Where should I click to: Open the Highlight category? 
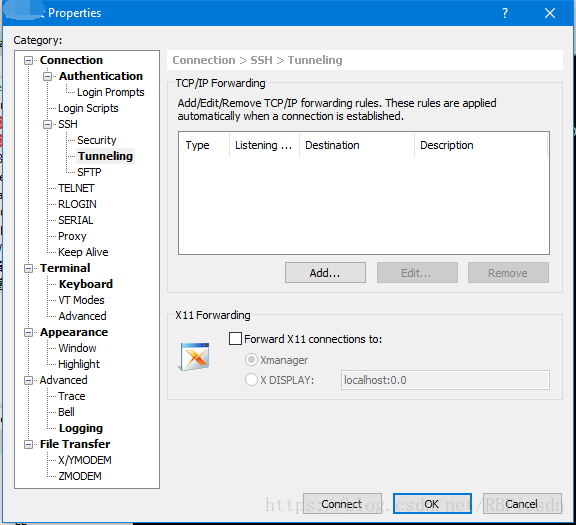coord(79,364)
